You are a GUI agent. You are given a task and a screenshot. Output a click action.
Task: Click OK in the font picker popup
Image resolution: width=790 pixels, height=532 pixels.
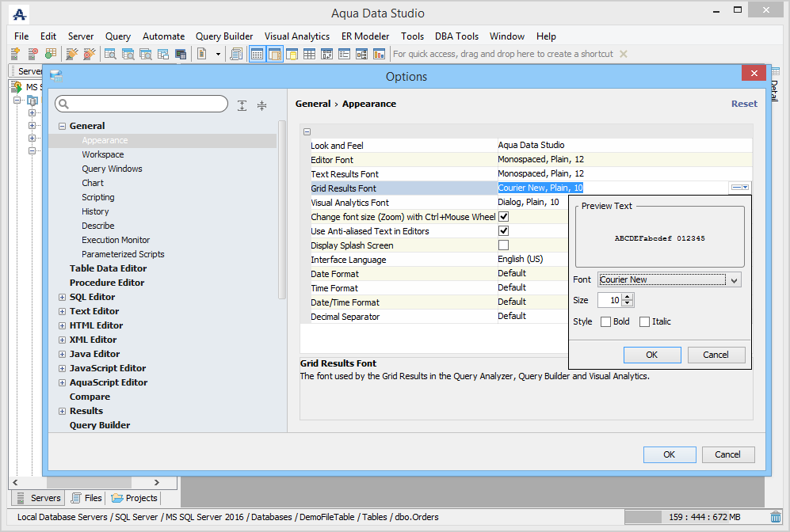[x=651, y=355]
